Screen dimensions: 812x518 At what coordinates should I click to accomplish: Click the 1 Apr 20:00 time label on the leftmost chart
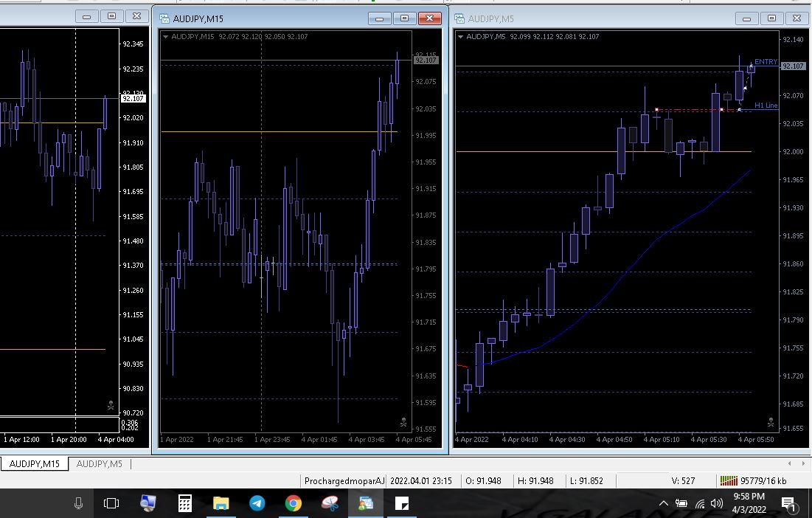pos(69,439)
